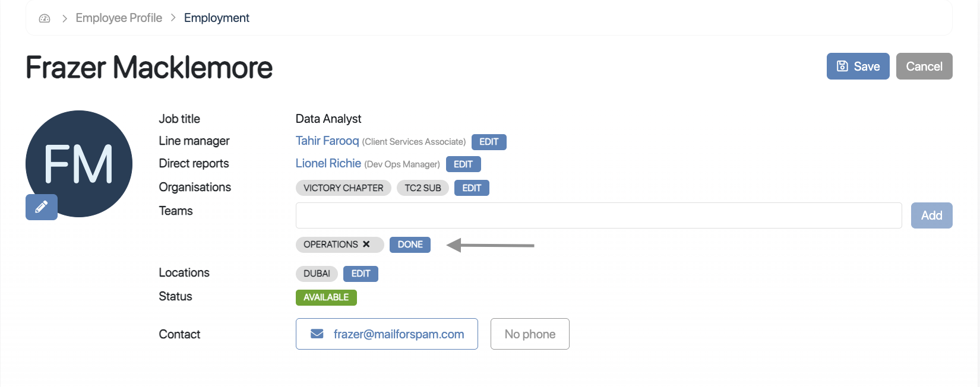
Task: Click the Save button
Action: click(x=858, y=66)
